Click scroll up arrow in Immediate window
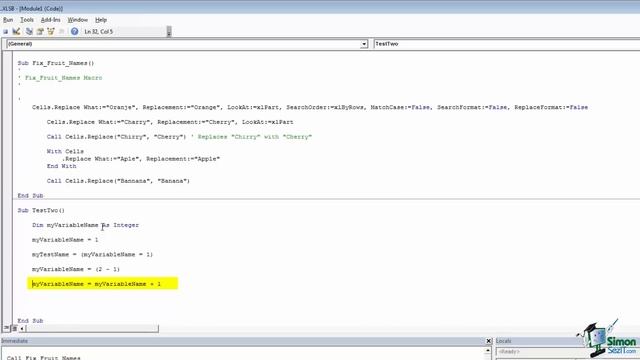Screen dimensions: 640x360 (488, 351)
